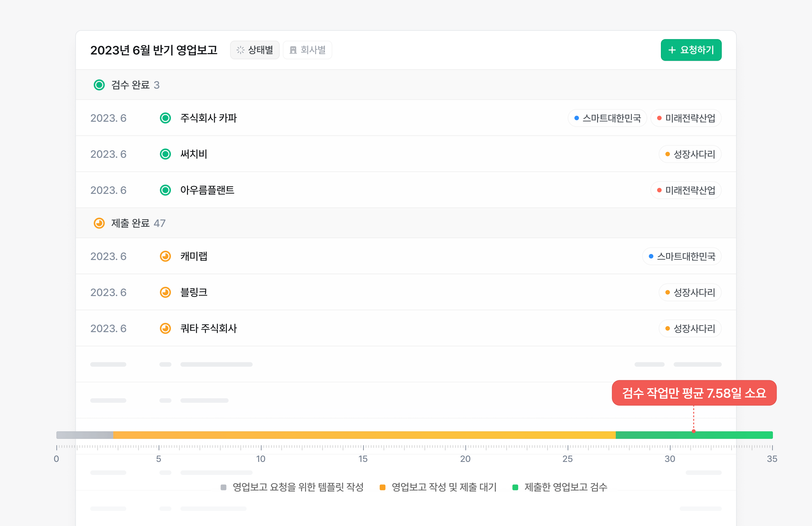Select the orange status icon next to 블링크
Viewport: 812px width, 526px height.
click(165, 293)
